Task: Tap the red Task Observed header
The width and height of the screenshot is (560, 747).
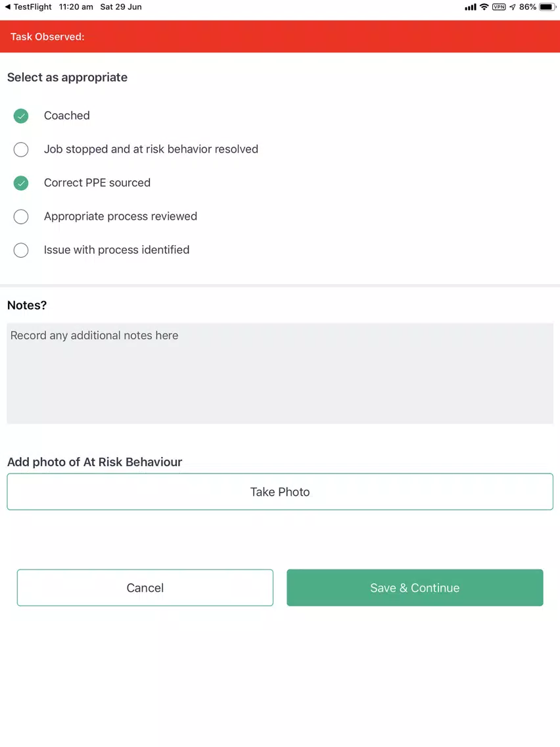Action: click(x=280, y=37)
